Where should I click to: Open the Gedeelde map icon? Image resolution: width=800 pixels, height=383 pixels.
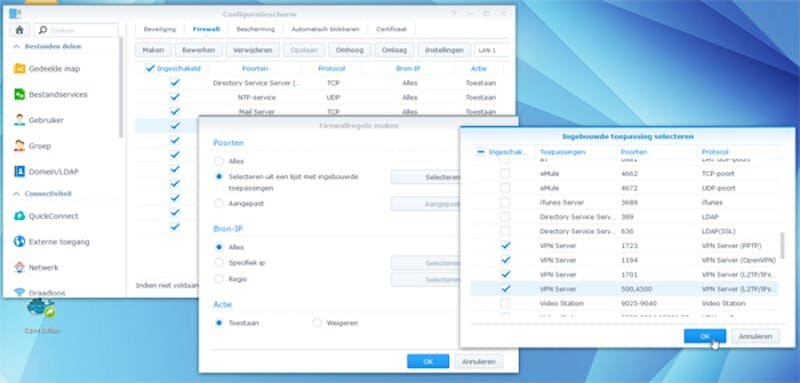tap(19, 68)
